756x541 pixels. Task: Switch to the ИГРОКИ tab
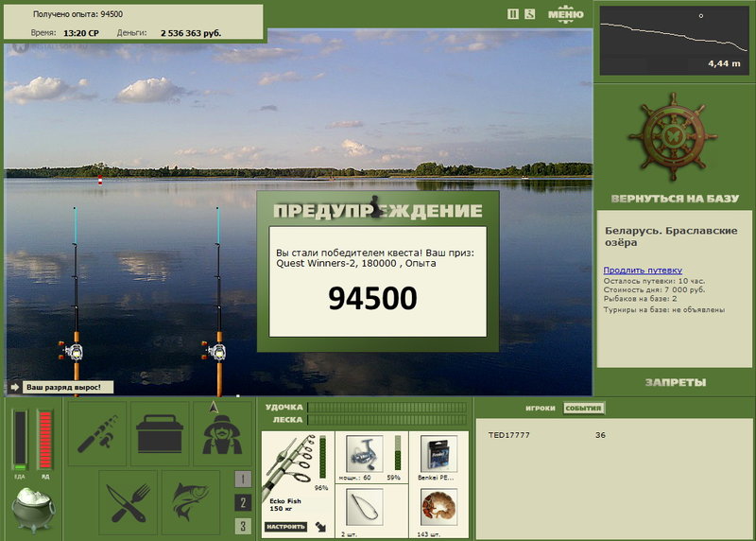(540, 408)
